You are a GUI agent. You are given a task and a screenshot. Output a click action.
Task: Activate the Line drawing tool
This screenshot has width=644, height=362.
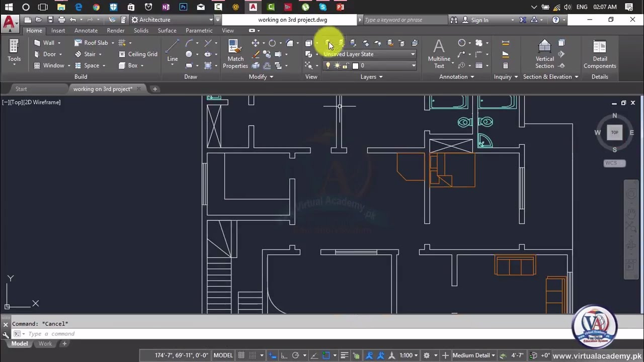click(x=173, y=50)
